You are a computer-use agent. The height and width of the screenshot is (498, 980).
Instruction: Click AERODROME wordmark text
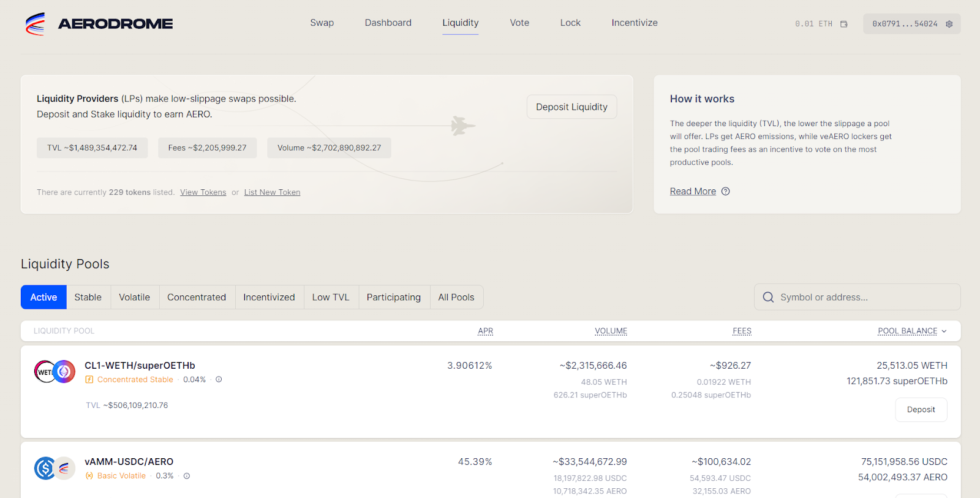click(x=115, y=24)
